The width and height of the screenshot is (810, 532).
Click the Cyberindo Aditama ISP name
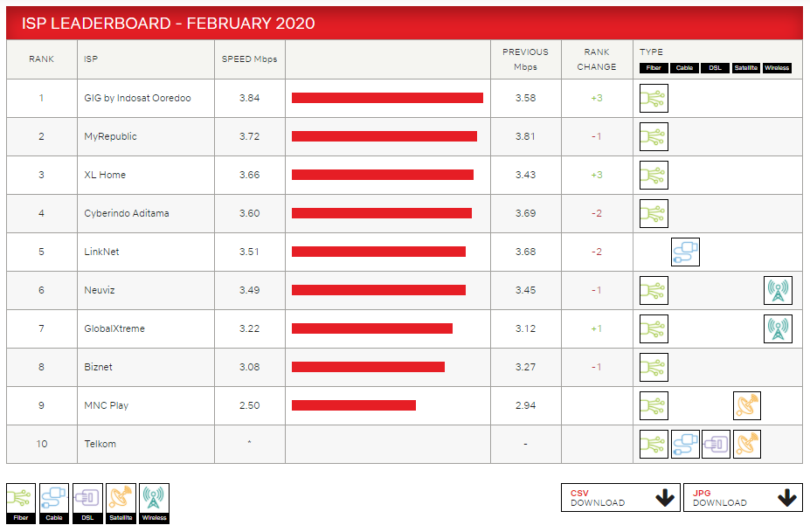point(127,213)
